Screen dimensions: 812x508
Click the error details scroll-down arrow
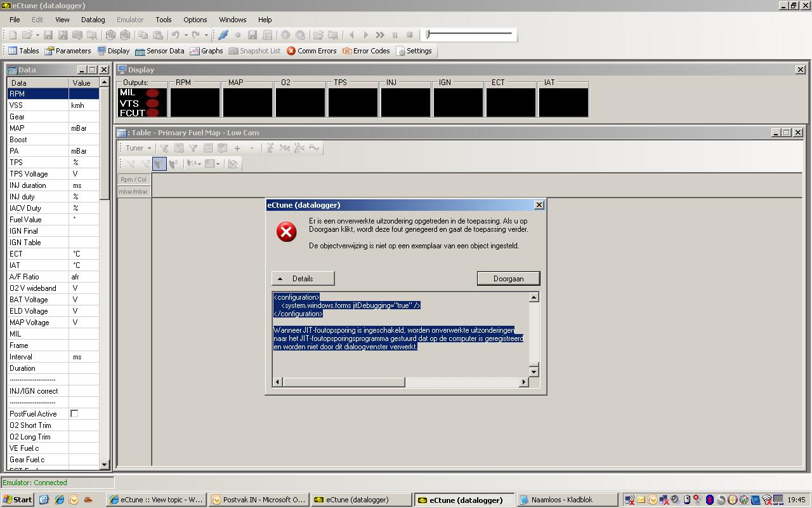[x=534, y=371]
